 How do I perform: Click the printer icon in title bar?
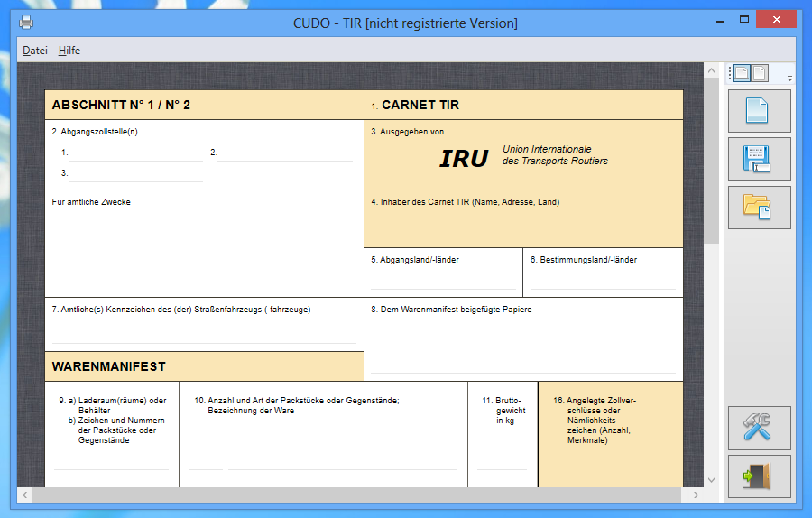(x=26, y=23)
